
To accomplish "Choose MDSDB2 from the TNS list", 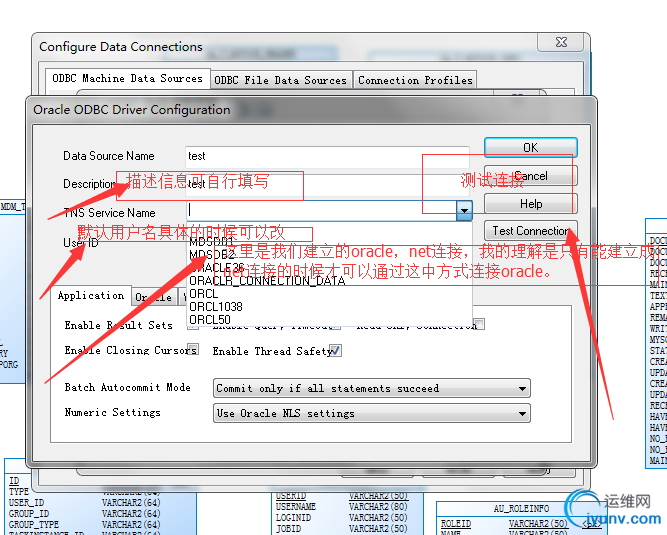I will [212, 255].
